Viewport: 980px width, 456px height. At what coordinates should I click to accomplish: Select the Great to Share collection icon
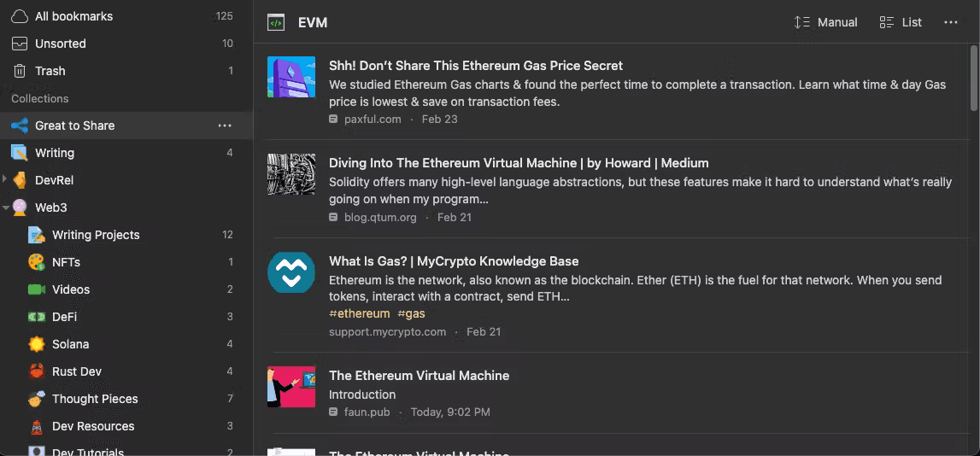pos(19,126)
